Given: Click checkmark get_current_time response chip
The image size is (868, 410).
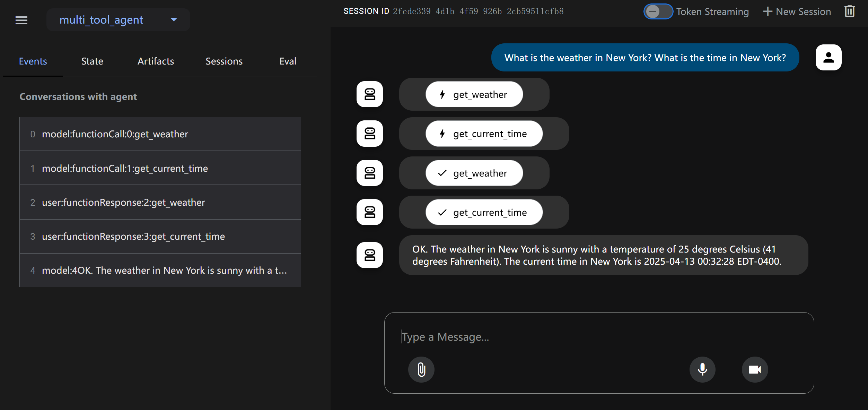Looking at the screenshot, I should [484, 212].
